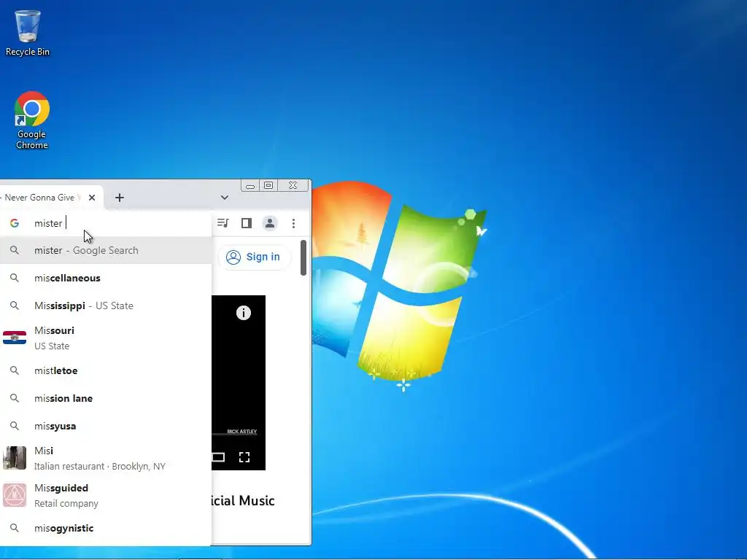Select the 'misogynistic' suggestion
747x560 pixels.
106,528
